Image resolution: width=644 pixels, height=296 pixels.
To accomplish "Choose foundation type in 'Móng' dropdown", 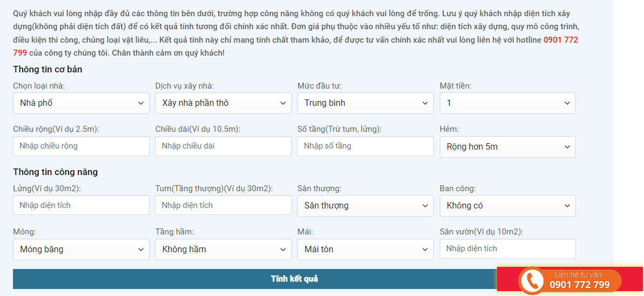I will (x=81, y=250).
